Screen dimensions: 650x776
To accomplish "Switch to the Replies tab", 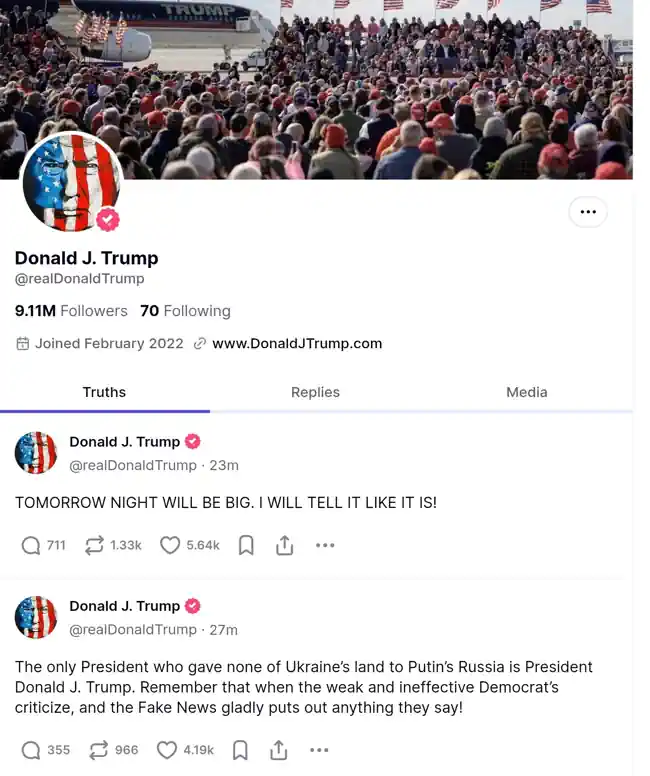I will (x=315, y=392).
